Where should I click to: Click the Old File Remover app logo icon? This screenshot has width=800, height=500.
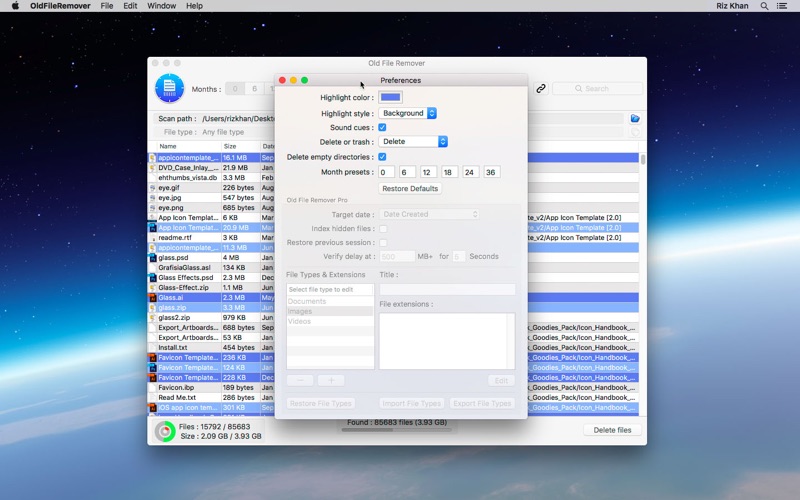click(169, 88)
